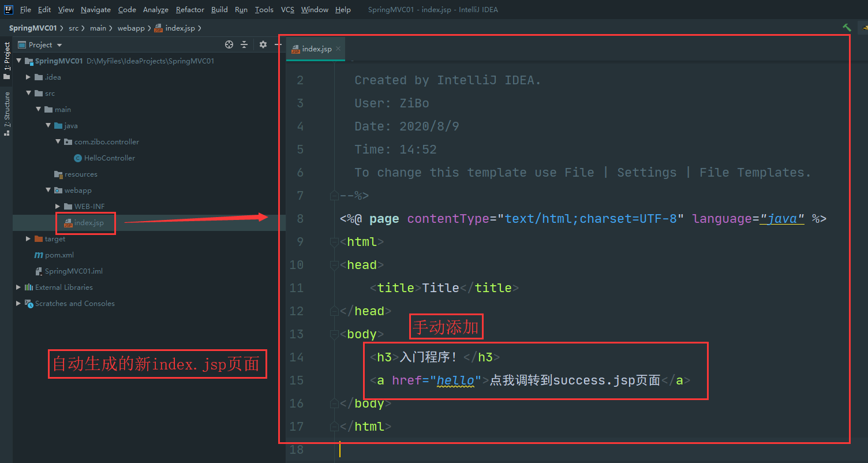
Task: Click the green Build Project hammer icon
Action: [847, 28]
